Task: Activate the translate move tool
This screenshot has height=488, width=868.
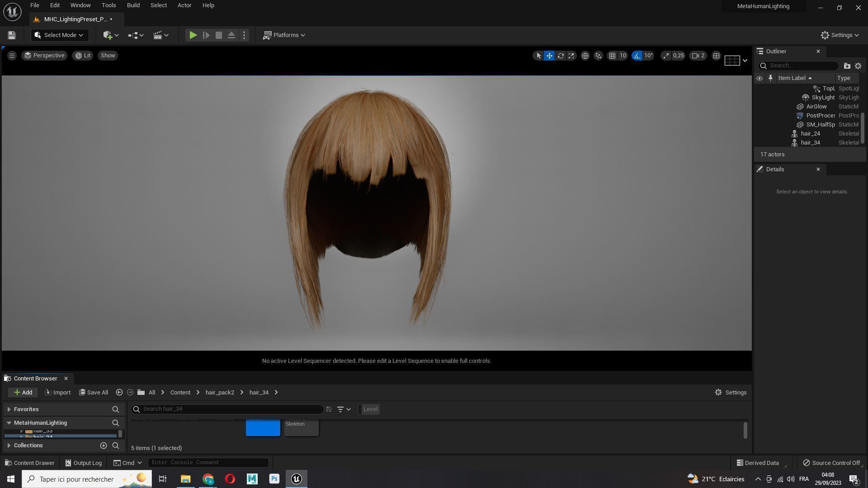Action: point(549,56)
